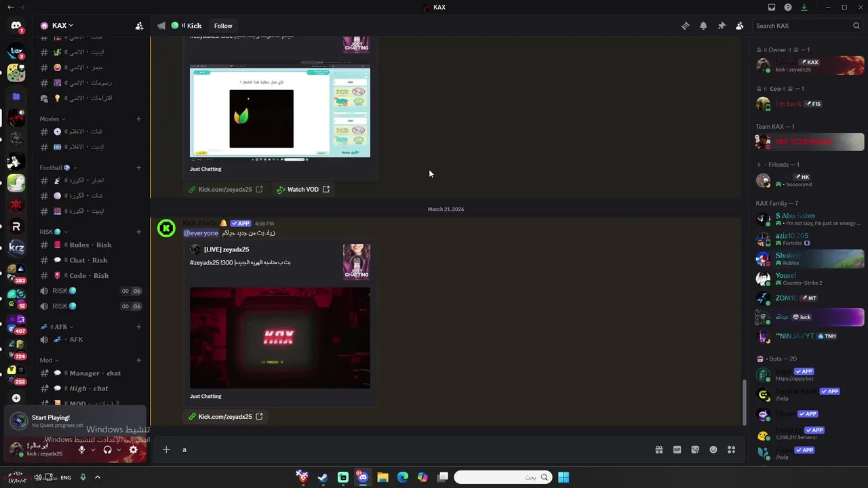Image resolution: width=868 pixels, height=488 pixels.
Task: Open the sticker picker
Action: [x=695, y=449]
